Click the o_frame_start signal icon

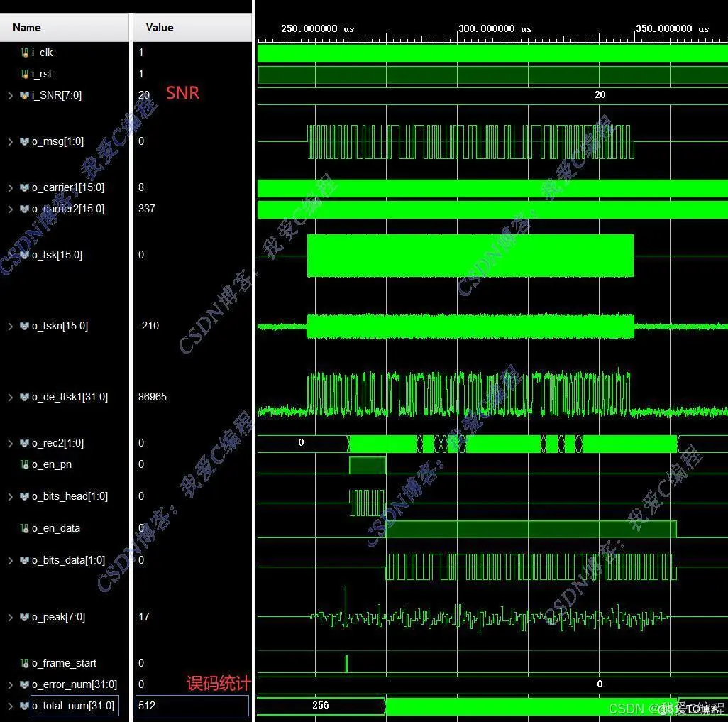tap(25, 664)
